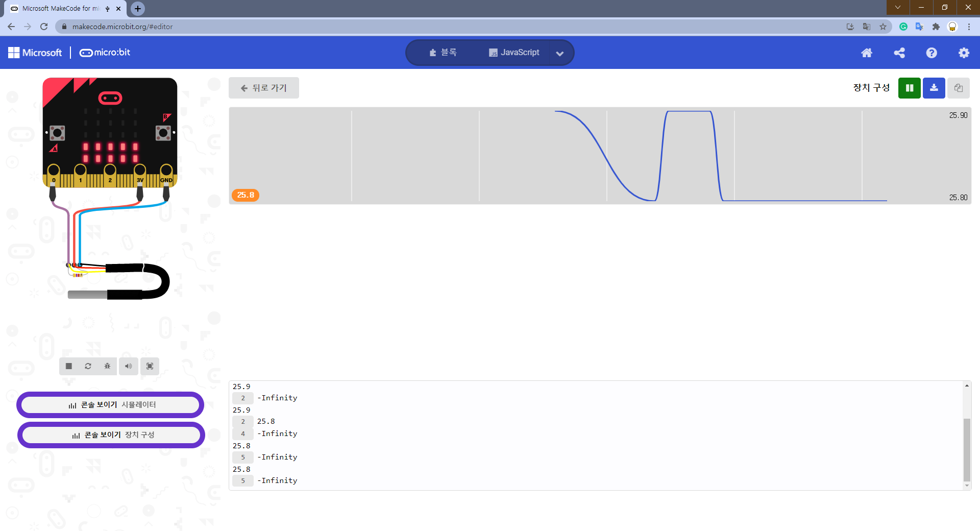Mute the simulator audio
The image size is (980, 531).
128,366
